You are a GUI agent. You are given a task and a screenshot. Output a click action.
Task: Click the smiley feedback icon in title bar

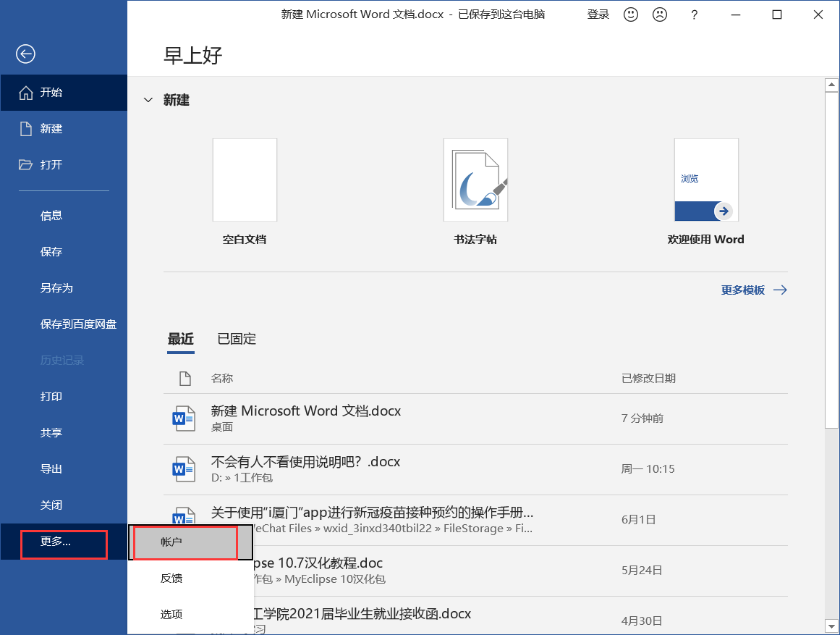tap(630, 14)
